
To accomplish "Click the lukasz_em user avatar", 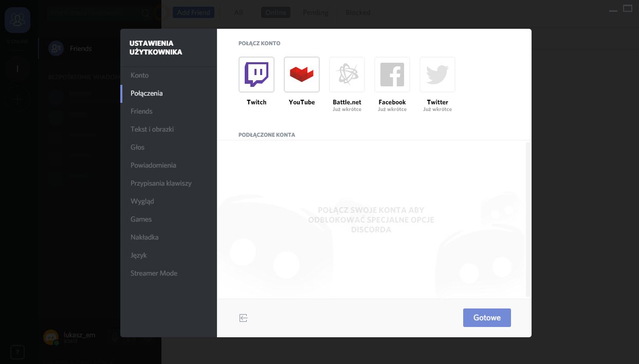I will coord(51,337).
